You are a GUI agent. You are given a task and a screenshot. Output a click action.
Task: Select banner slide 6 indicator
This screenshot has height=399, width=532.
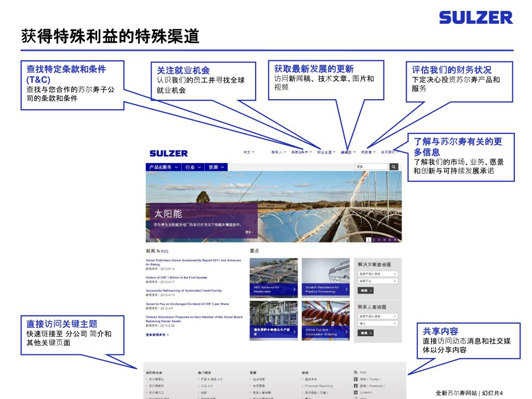pos(395,240)
